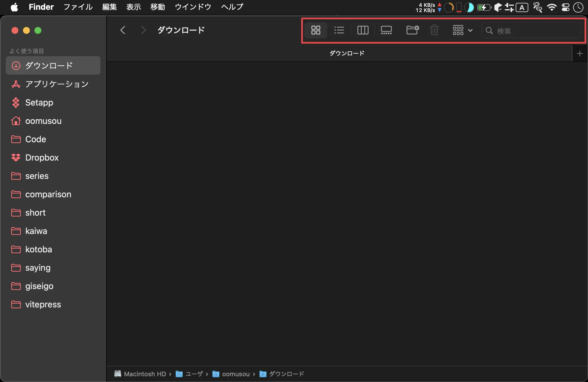Click the cyan pie disk monitor icon

(469, 7)
